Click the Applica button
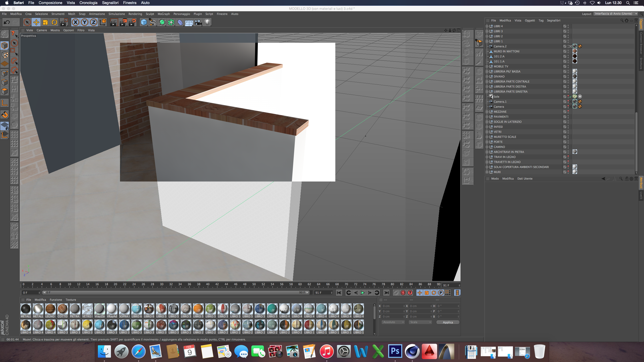 pos(448,322)
